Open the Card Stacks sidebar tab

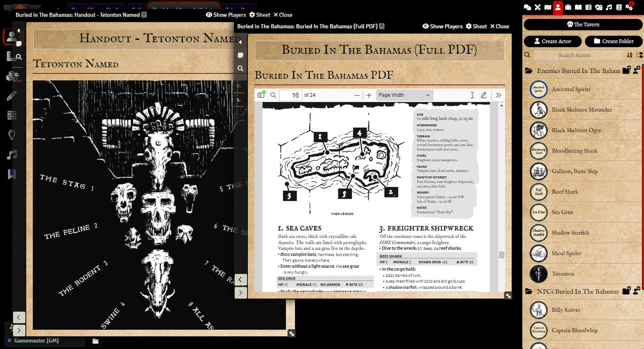click(x=599, y=7)
